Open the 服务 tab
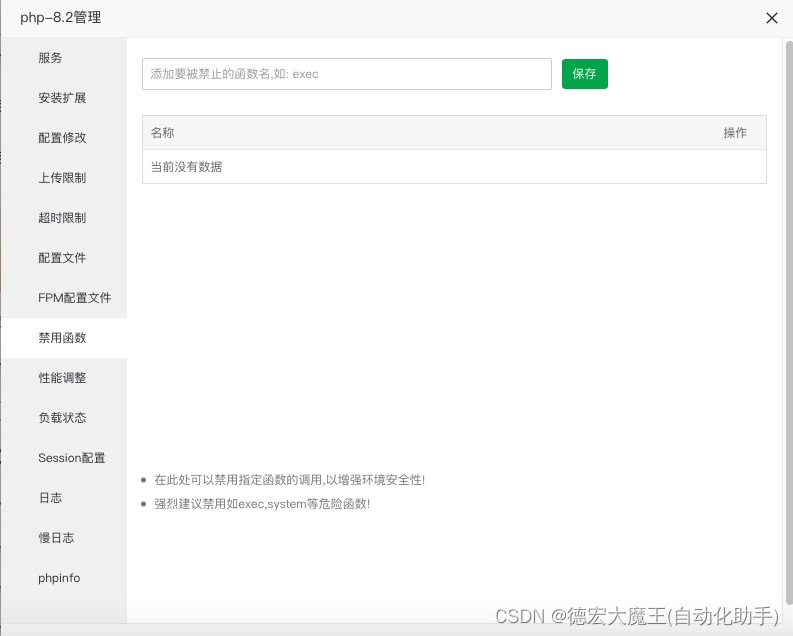The width and height of the screenshot is (793, 636). 51,58
